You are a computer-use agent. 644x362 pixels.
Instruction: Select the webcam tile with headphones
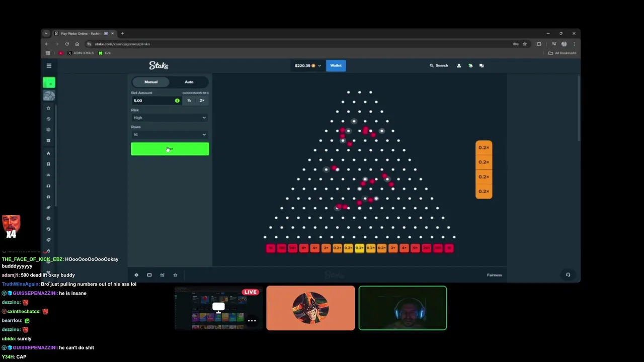403,308
